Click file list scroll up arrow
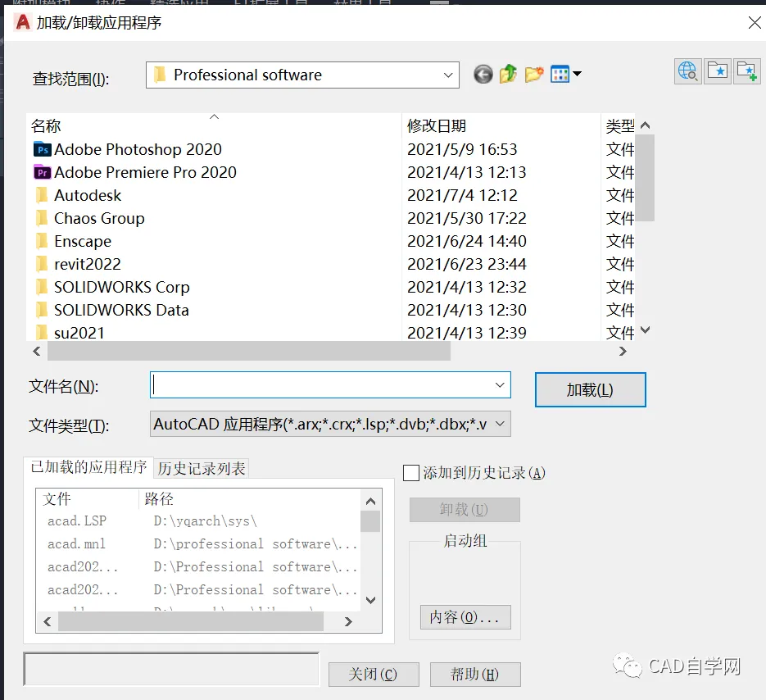 point(645,125)
